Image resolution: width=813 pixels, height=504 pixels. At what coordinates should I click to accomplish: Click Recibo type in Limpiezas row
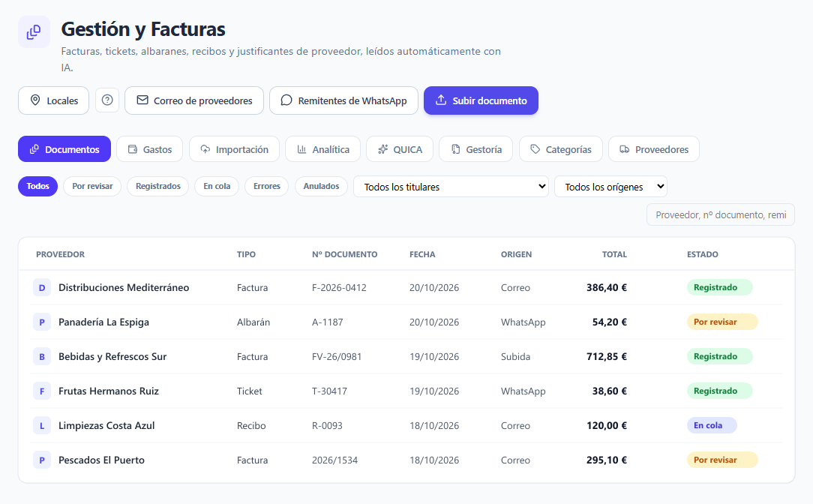pyautogui.click(x=251, y=426)
